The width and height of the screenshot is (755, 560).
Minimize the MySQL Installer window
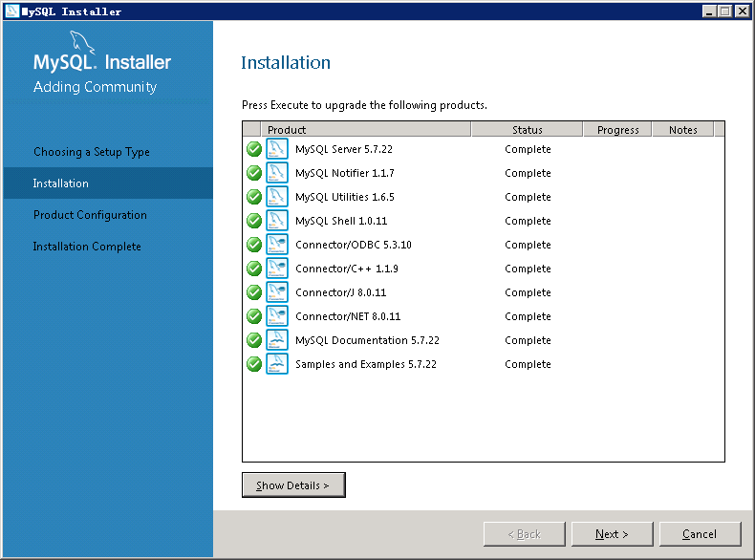coord(709,11)
